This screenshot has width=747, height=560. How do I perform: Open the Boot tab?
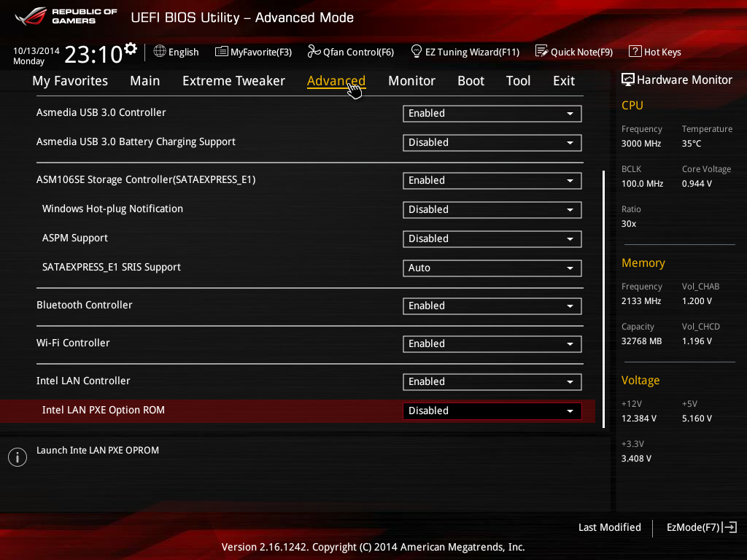(471, 81)
